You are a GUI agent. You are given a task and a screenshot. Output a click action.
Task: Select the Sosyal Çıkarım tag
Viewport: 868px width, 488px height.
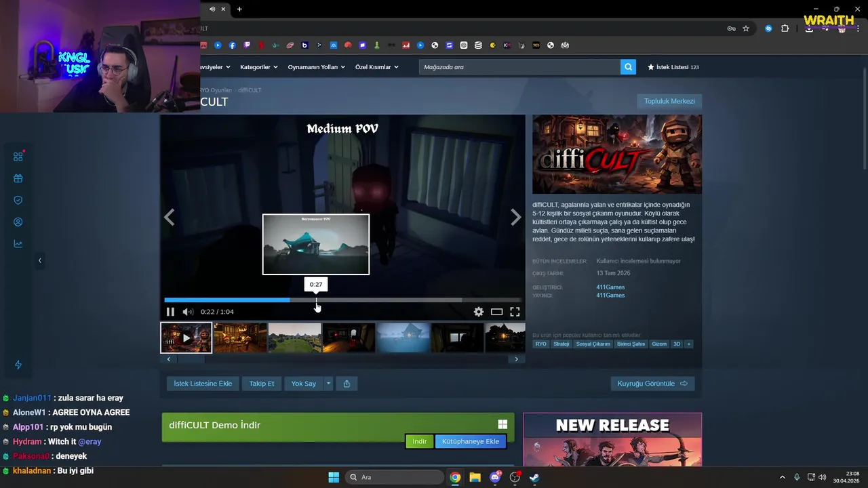pos(593,344)
